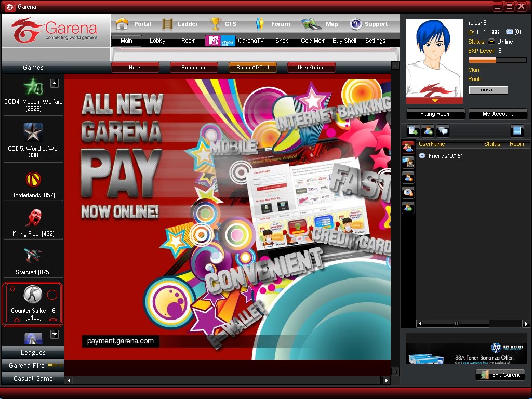
Task: Click the user with green arrow icon
Action: (408, 208)
